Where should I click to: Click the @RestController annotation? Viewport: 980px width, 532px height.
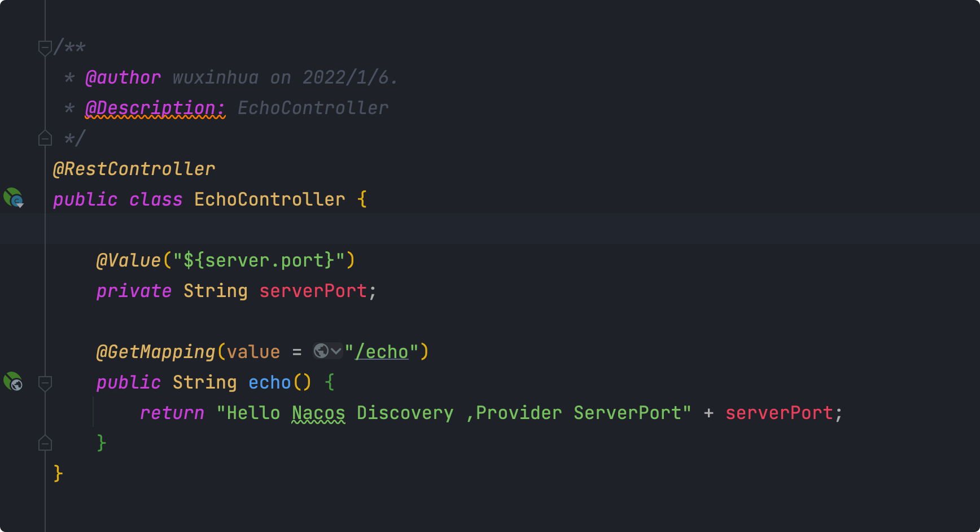point(134,169)
